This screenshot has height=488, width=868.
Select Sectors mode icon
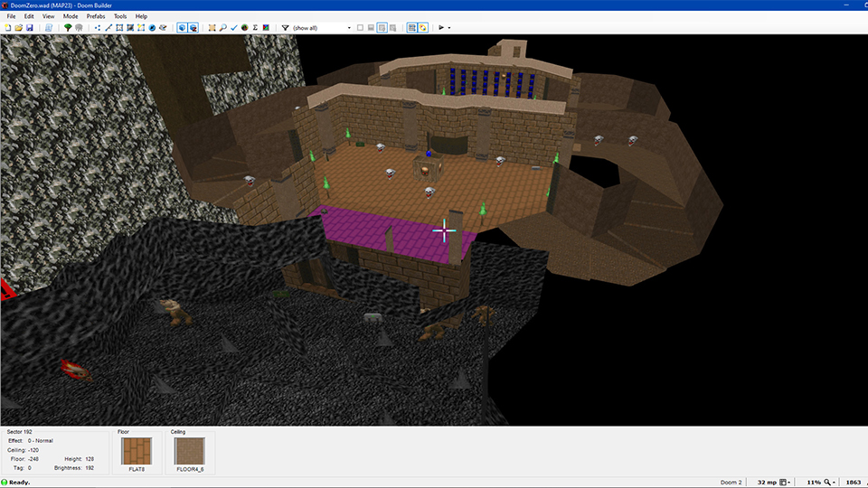pos(119,28)
